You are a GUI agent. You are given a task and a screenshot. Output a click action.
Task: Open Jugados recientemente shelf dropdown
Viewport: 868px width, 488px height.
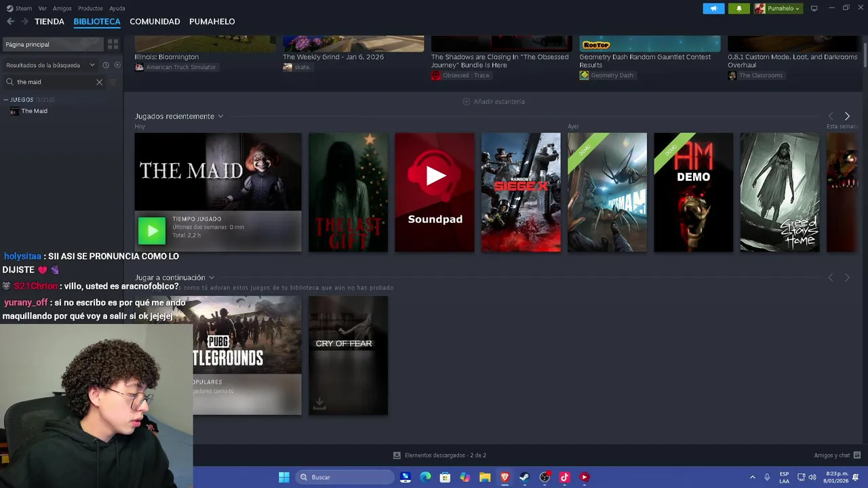[220, 117]
